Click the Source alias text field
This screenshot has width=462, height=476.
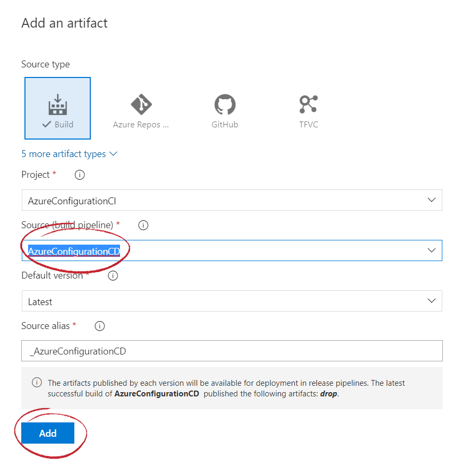(232, 351)
